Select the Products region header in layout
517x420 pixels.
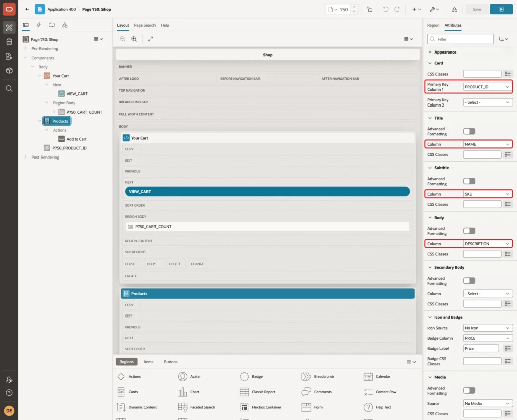(x=268, y=294)
